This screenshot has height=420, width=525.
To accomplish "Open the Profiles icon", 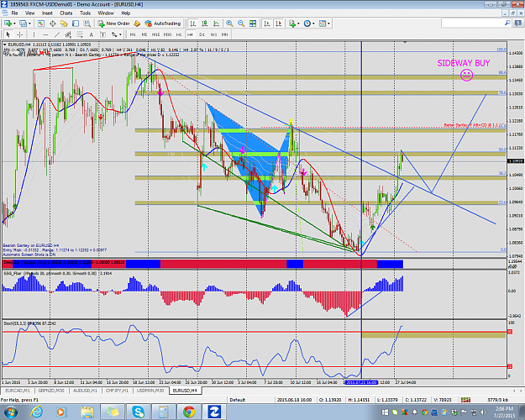I will tap(24, 24).
